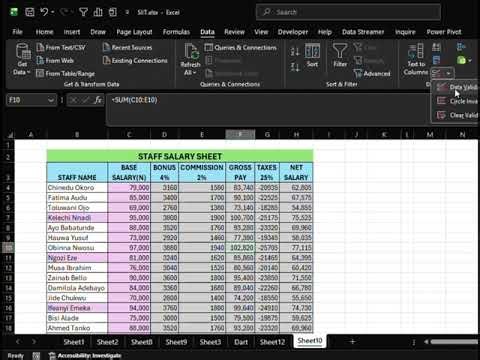Switch to Sheet12 tab
Image resolution: width=480 pixels, height=360 pixels.
[x=272, y=342]
